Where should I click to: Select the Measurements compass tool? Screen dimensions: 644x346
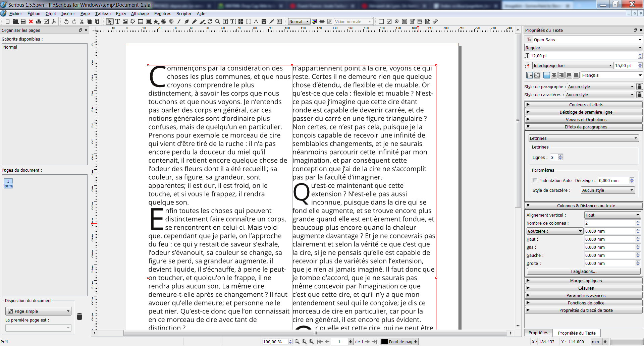(256, 21)
